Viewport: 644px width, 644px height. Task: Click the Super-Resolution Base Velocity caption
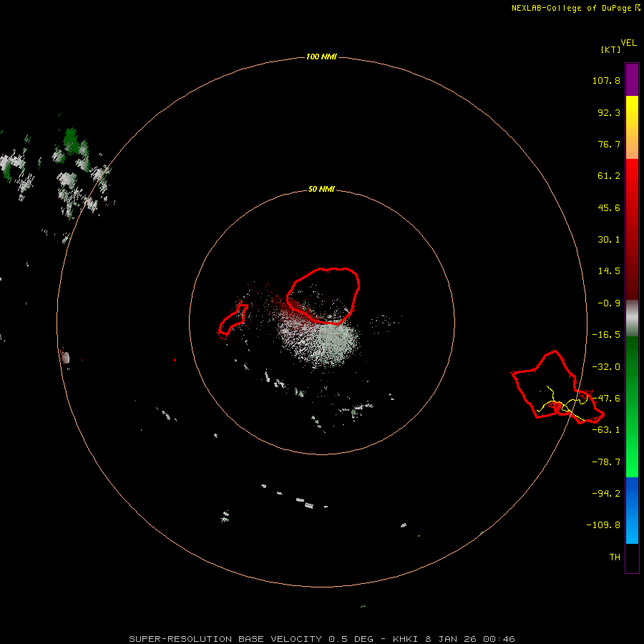click(321, 639)
